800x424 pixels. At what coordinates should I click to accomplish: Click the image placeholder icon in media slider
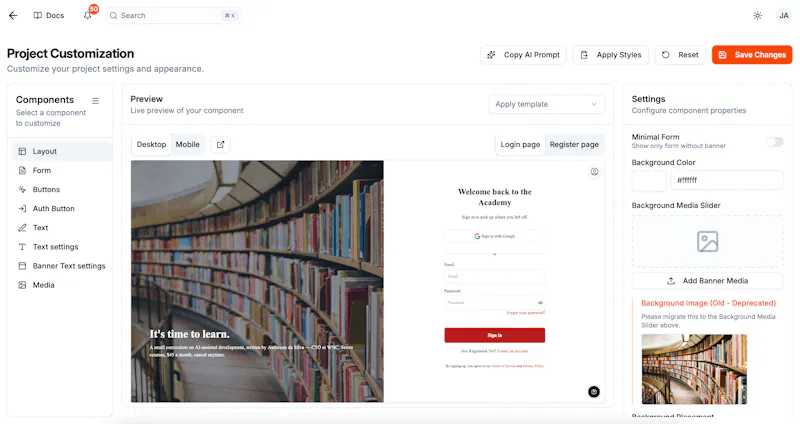[708, 241]
